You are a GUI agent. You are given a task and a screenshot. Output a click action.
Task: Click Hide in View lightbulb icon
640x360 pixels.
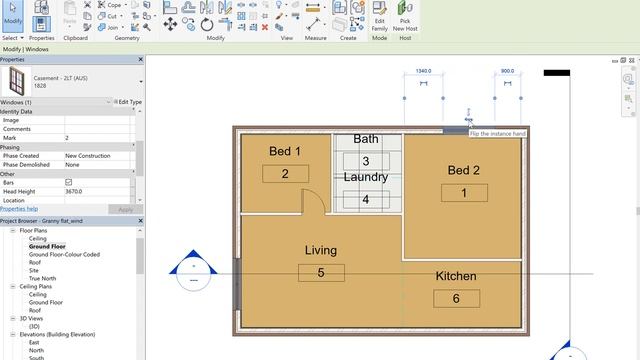(279, 5)
